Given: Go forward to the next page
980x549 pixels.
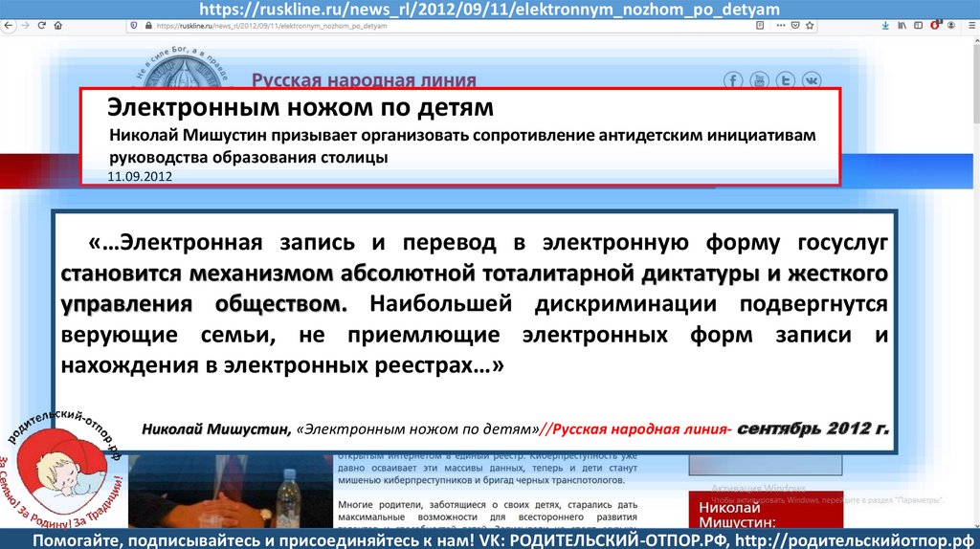Looking at the screenshot, I should coord(25,26).
